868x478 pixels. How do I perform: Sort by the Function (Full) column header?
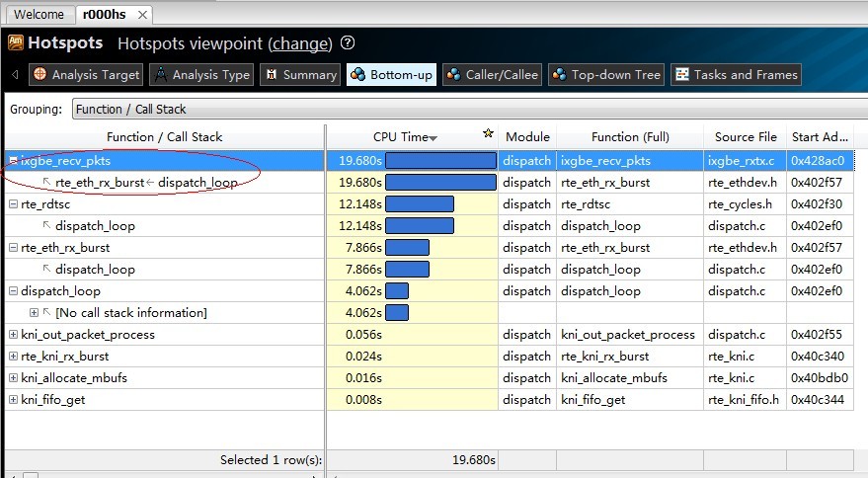click(630, 137)
